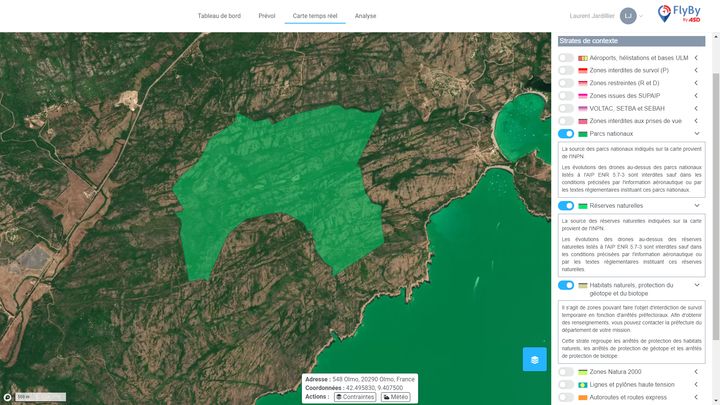Expand the Zones restreintes (R et D) description

tap(697, 83)
